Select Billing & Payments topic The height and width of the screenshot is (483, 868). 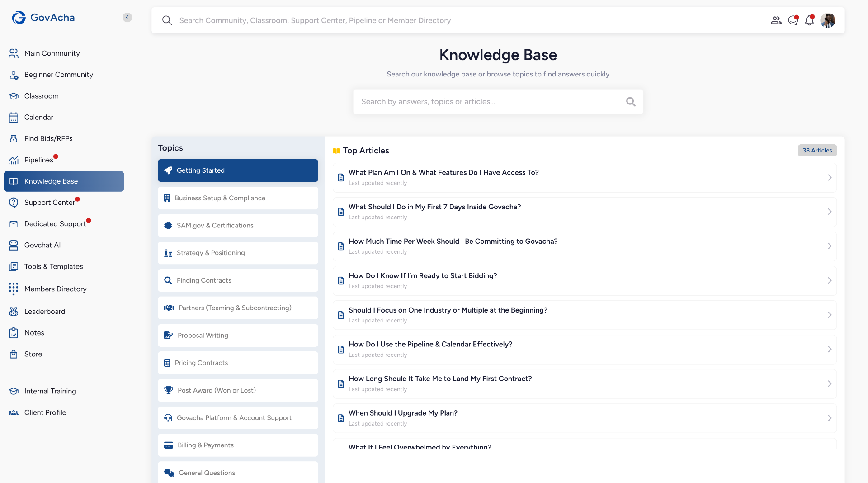pyautogui.click(x=238, y=445)
